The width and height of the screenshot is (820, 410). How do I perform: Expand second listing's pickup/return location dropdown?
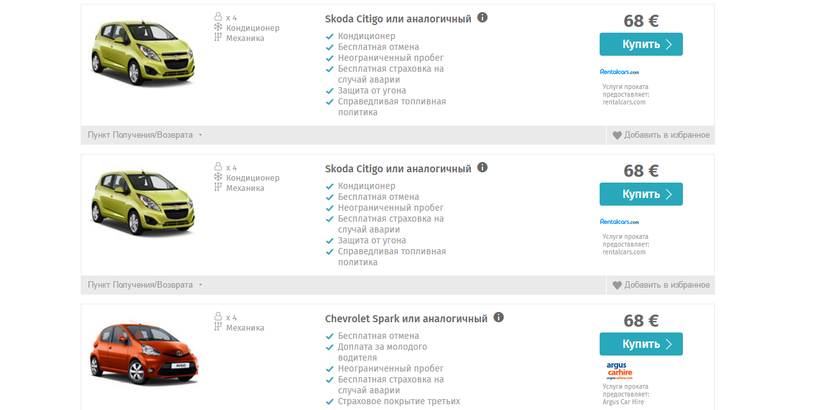(145, 285)
